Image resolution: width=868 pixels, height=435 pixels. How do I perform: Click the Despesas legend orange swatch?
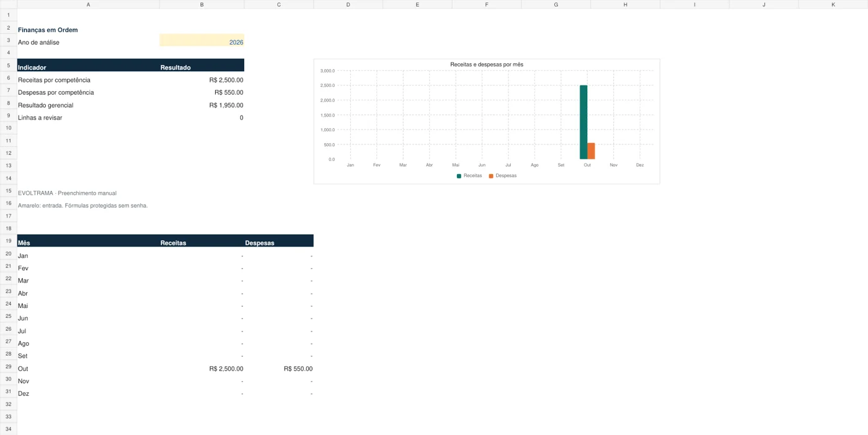click(x=491, y=176)
